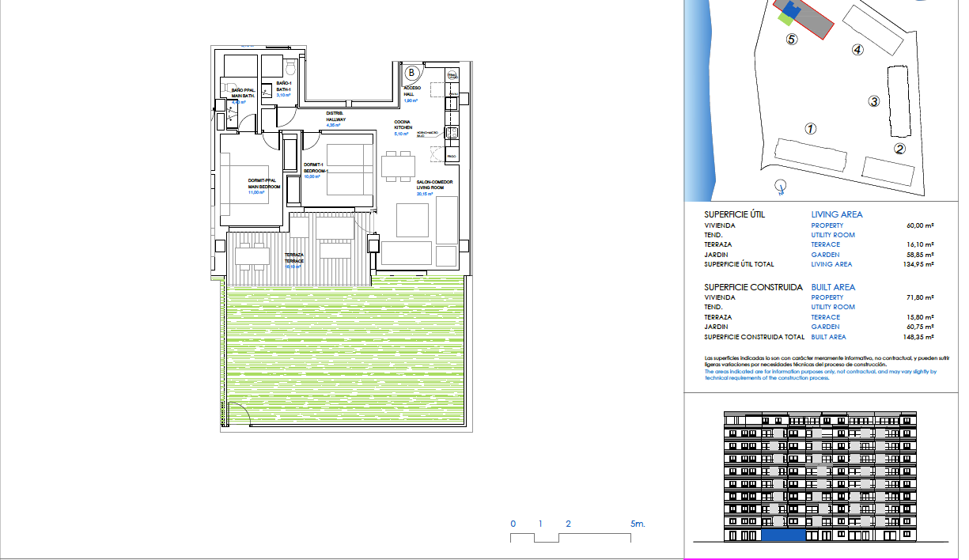Click the dining table in living room
The image size is (969, 560).
(398, 167)
